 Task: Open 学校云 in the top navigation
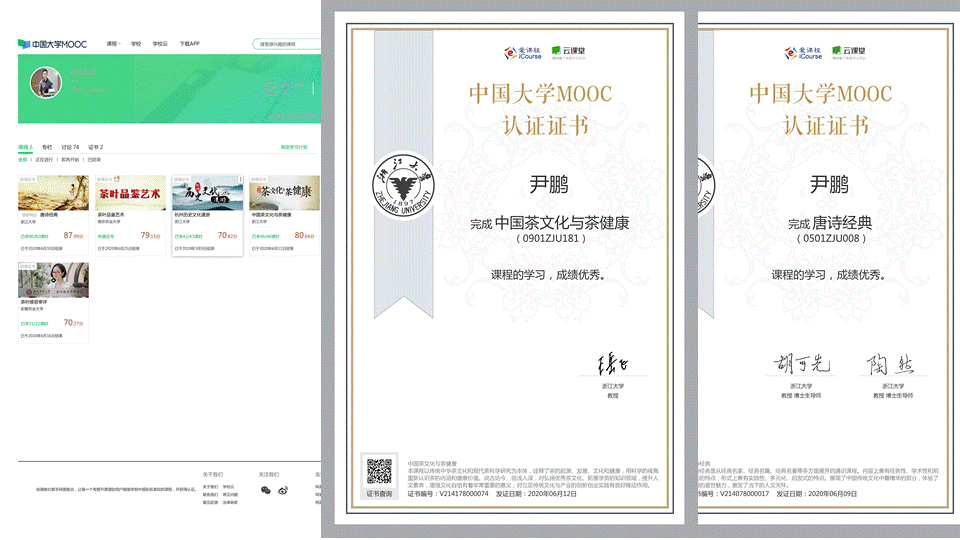160,44
